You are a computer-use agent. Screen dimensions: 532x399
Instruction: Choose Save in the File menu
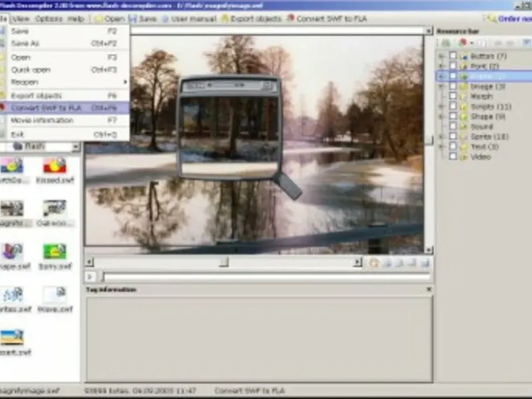pos(65,31)
